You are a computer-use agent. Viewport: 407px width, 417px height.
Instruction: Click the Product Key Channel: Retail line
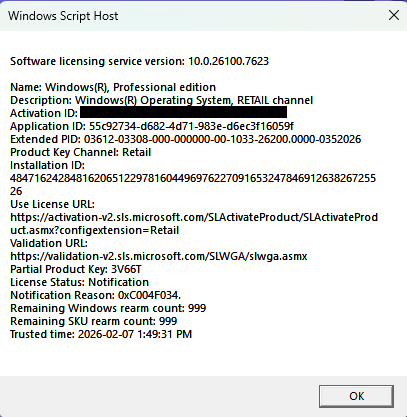point(81,152)
